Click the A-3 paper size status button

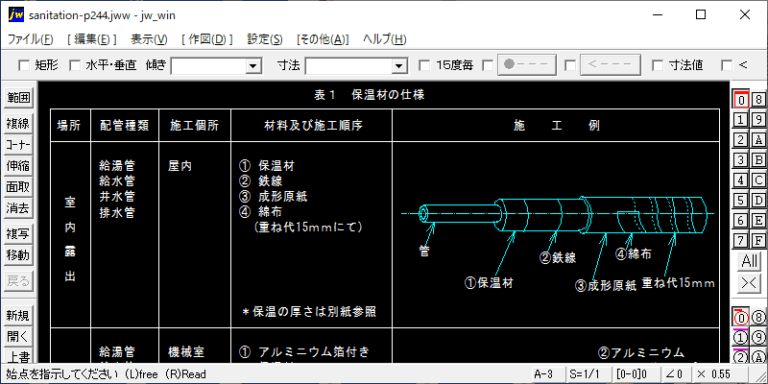[x=548, y=374]
